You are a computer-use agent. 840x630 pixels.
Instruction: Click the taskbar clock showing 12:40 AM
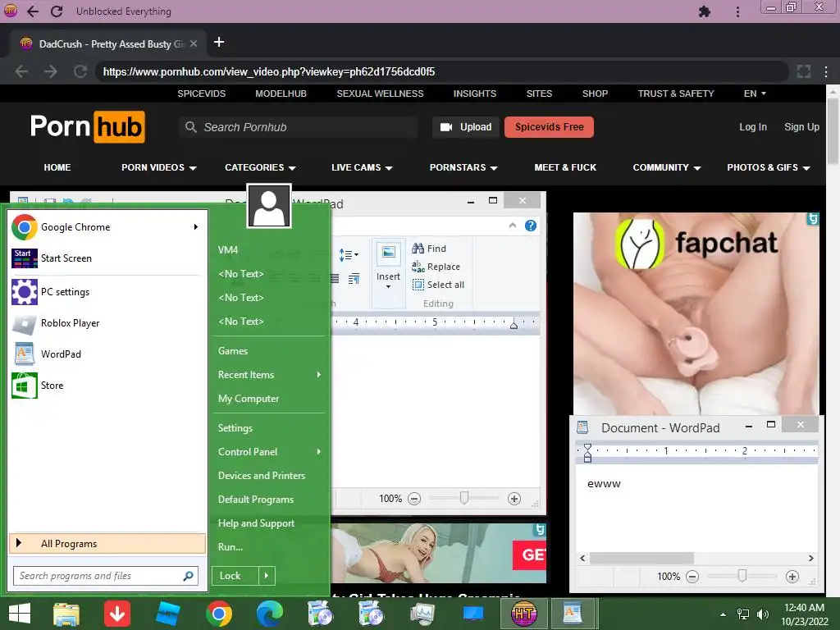(804, 614)
